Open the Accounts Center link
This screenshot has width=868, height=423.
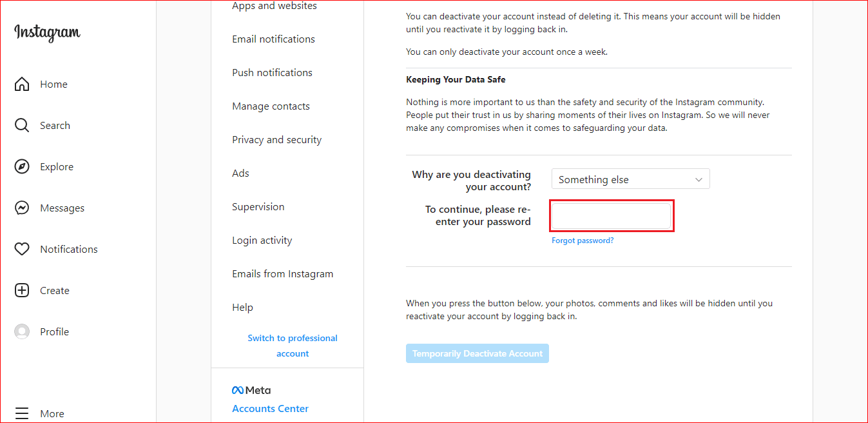(x=270, y=409)
